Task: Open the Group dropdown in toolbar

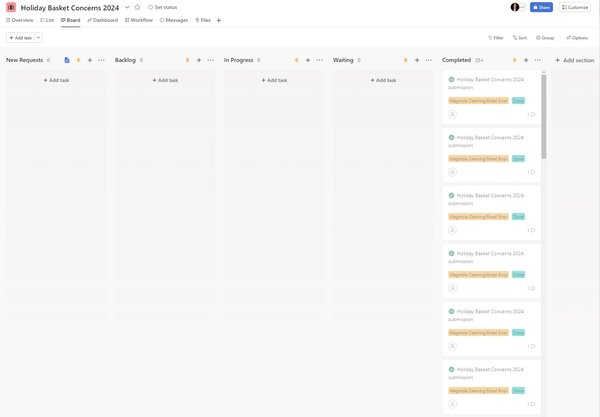Action: pos(545,38)
